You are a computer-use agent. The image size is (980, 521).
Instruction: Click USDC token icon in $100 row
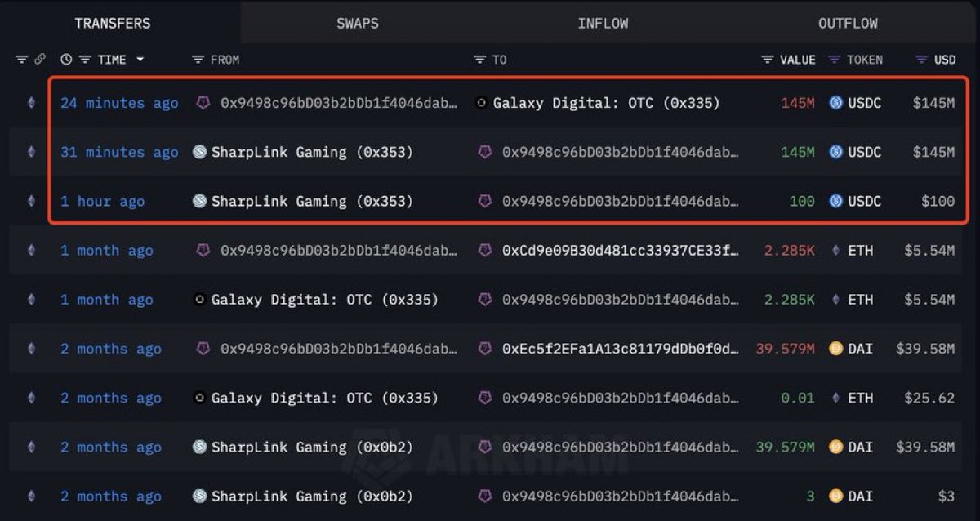coord(835,201)
